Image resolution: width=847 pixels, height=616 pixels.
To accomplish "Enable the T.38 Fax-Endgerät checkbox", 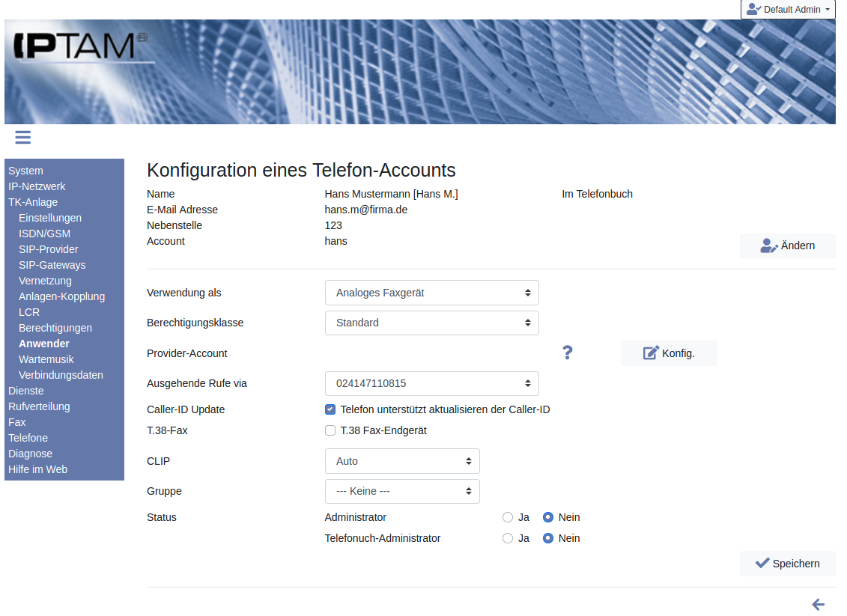I will [x=330, y=430].
